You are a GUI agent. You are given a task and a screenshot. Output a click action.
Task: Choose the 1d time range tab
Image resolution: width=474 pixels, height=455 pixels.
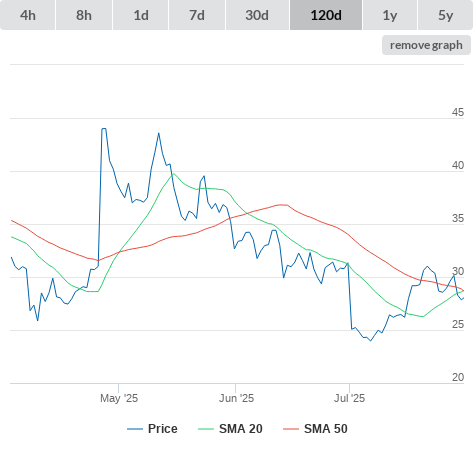tap(141, 15)
